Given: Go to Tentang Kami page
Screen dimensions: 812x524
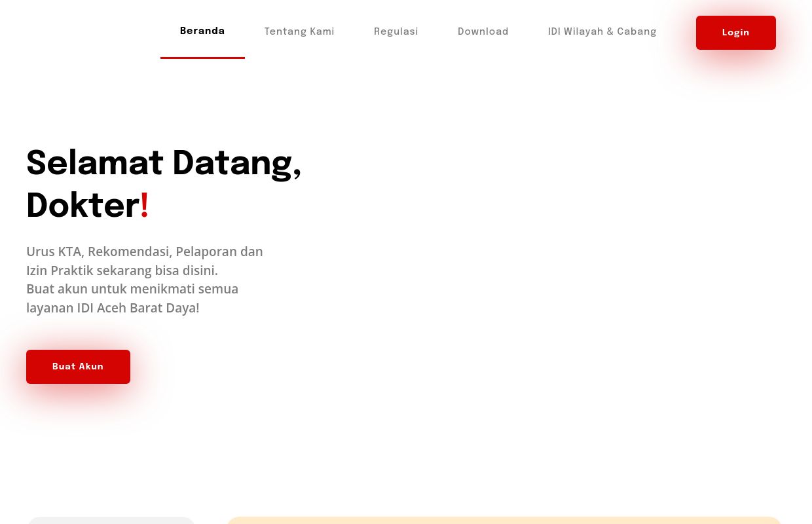Looking at the screenshot, I should [x=299, y=31].
